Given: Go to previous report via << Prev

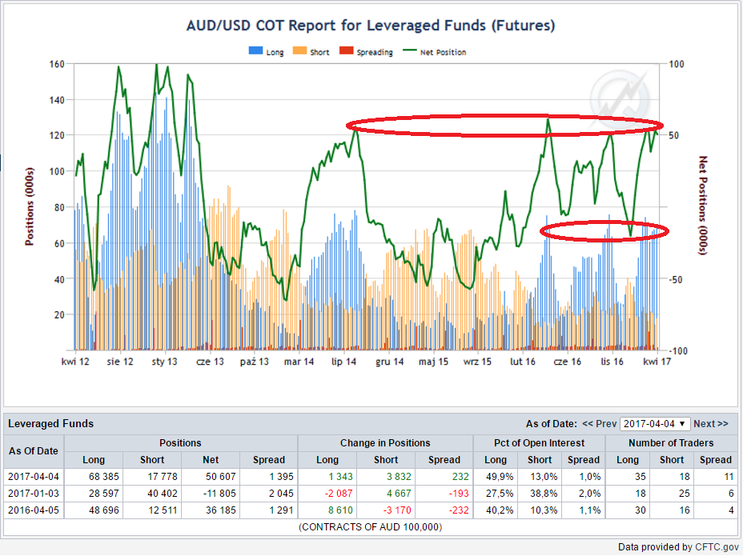Looking at the screenshot, I should [x=599, y=424].
